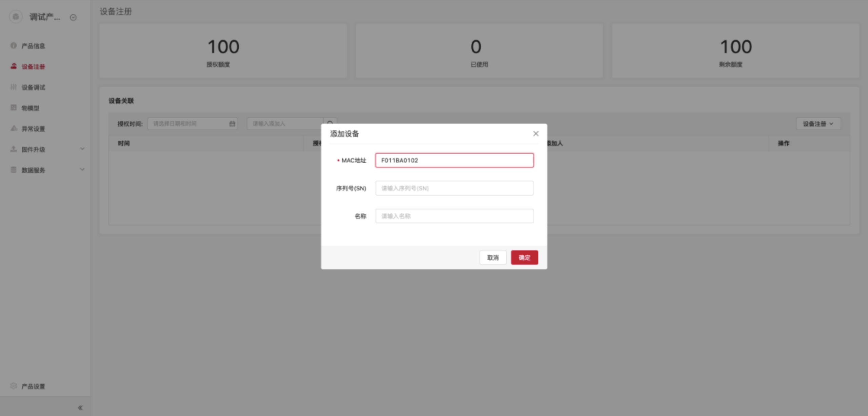Viewport: 868px width, 416px height.
Task: Click the 物模型 sidebar icon
Action: [x=14, y=108]
